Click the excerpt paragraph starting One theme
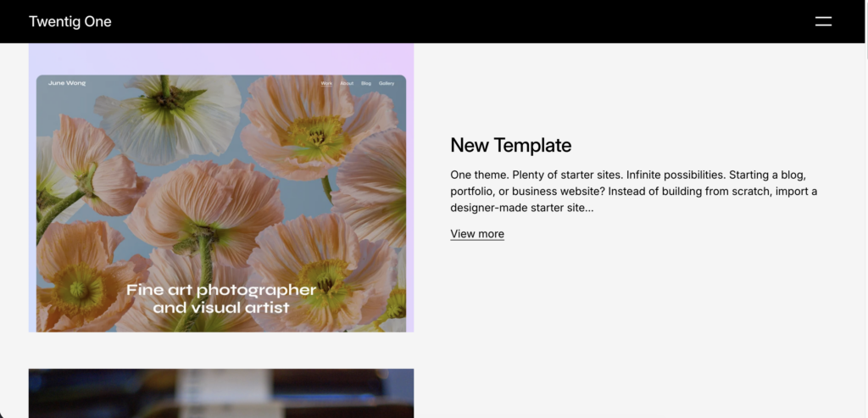Screen dimensions: 868x418 (633, 191)
